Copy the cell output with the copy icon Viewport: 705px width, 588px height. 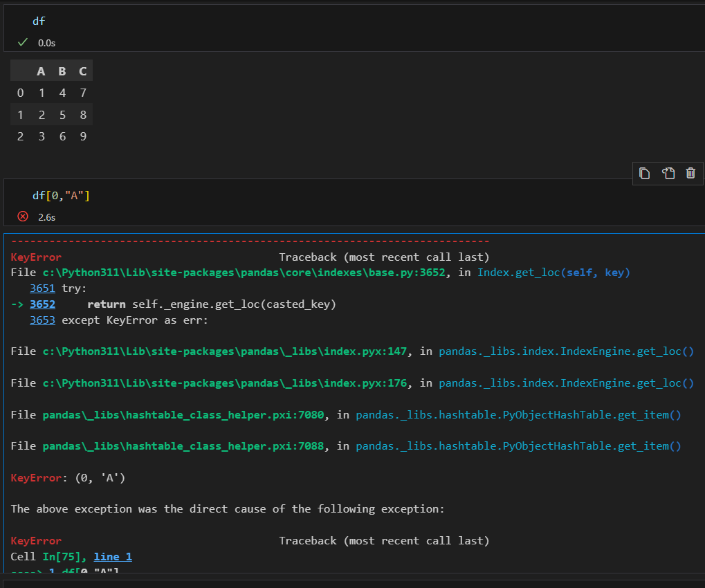644,173
